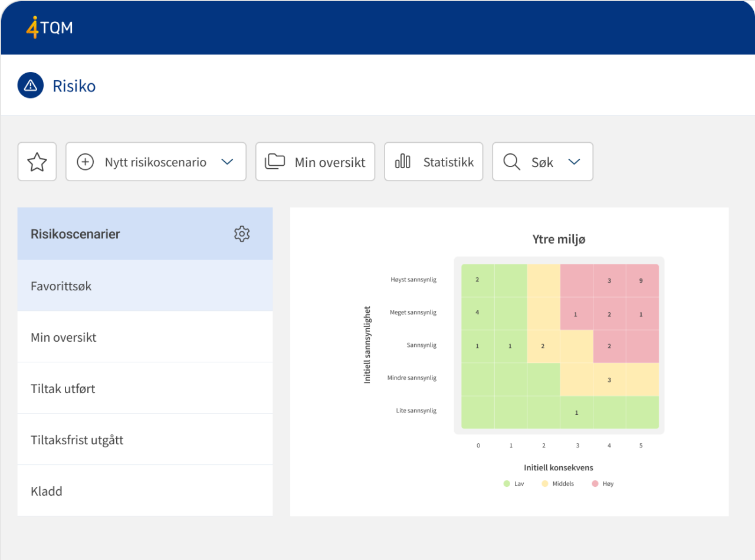Screen dimensions: 755x560
Task: Expand the Nytt risikoscenario dropdown
Action: pos(226,161)
